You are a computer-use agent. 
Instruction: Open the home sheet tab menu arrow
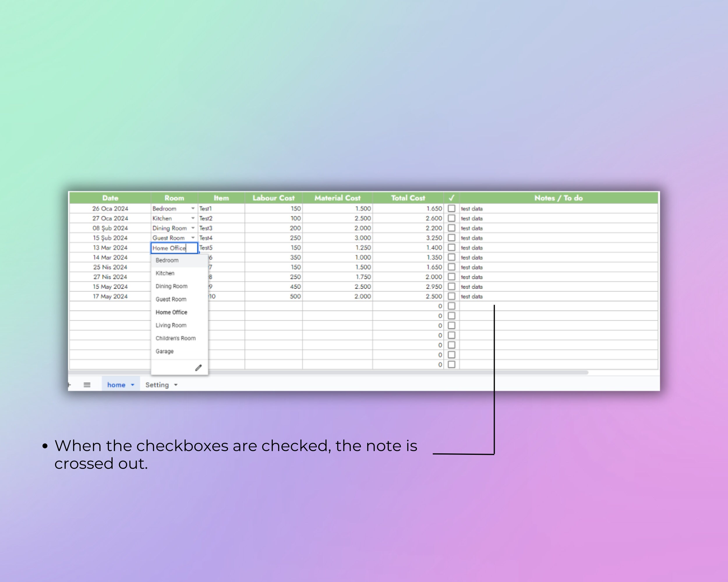tap(133, 385)
